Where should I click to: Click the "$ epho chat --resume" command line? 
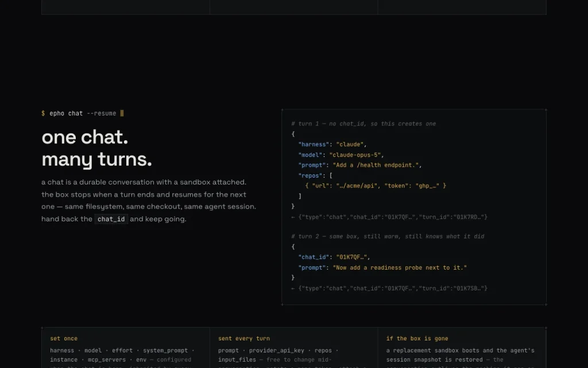pyautogui.click(x=83, y=113)
